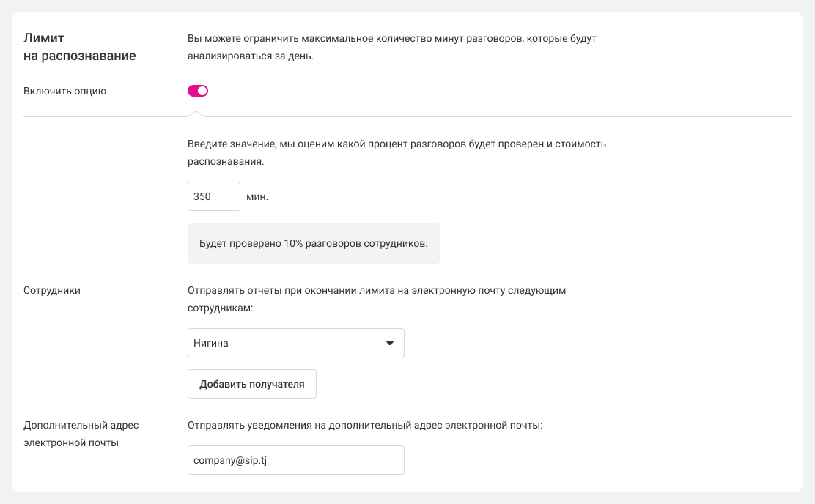Click the minutes limit field showing 350
815x504 pixels.
click(213, 196)
